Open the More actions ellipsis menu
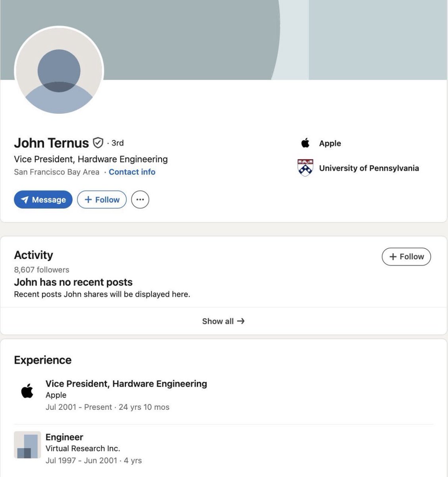The height and width of the screenshot is (477, 448). [140, 200]
